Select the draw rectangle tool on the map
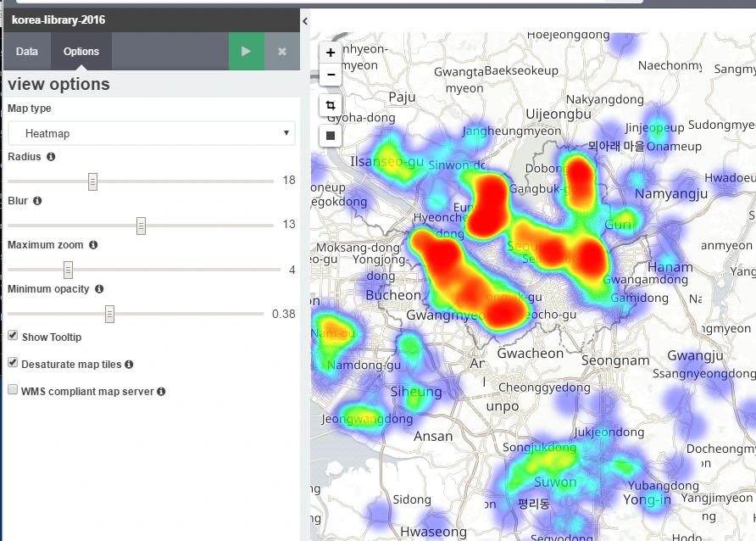 pyautogui.click(x=331, y=136)
